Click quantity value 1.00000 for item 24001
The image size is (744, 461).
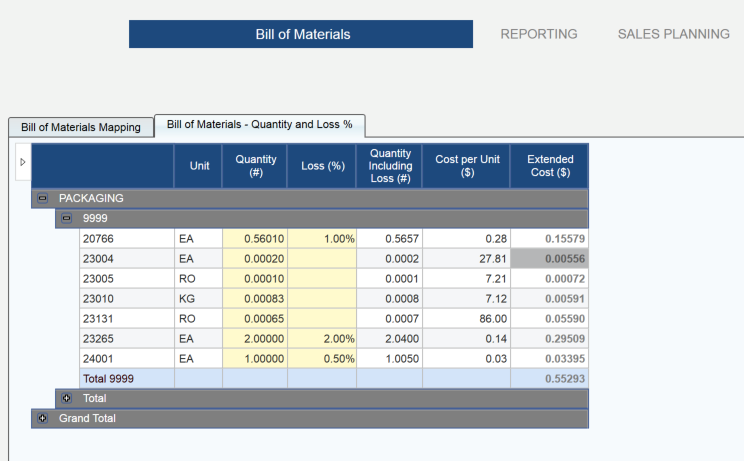pos(255,359)
